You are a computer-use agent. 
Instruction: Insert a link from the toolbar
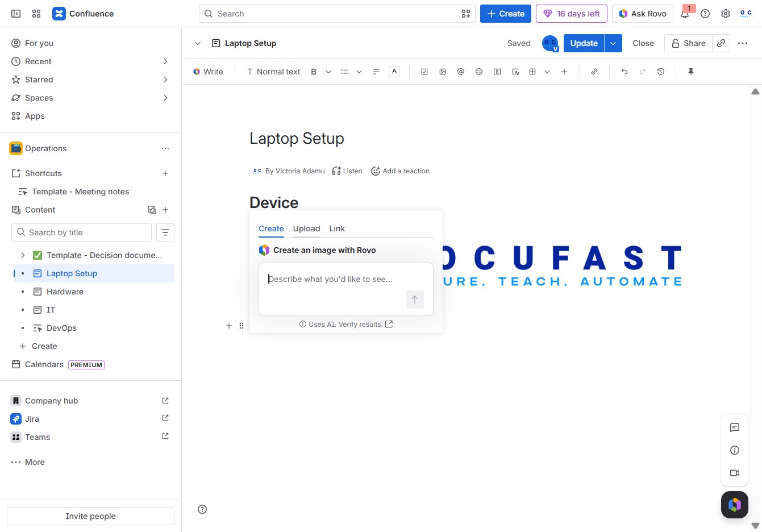[594, 72]
